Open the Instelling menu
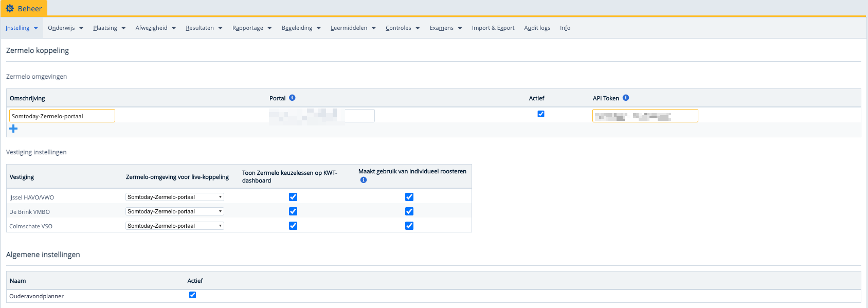 coord(22,28)
